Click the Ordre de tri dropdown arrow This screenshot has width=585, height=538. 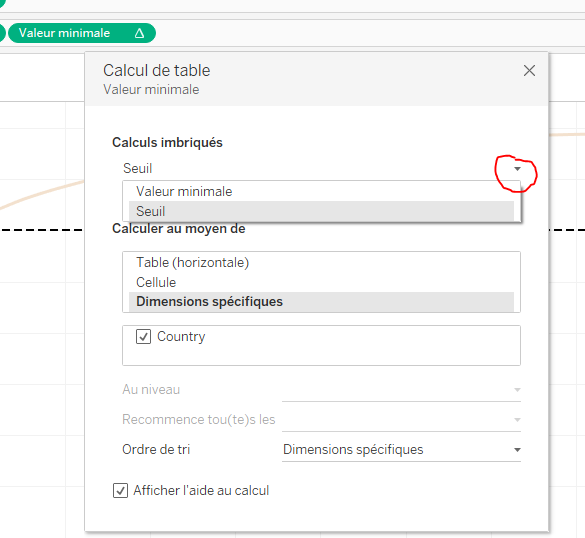517,450
